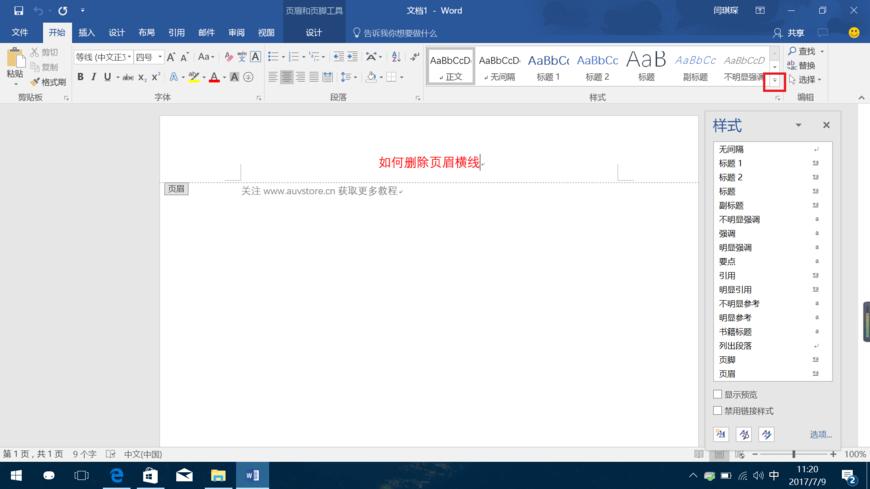Justify the paragraph text

(314, 77)
